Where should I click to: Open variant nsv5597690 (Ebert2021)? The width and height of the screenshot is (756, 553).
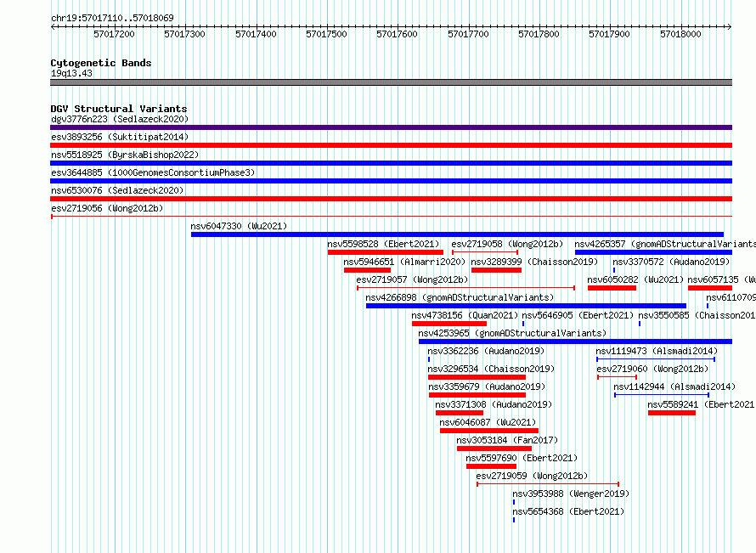tap(522, 458)
